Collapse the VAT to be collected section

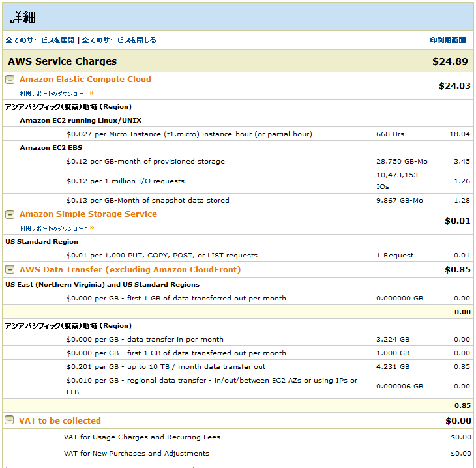click(x=9, y=420)
